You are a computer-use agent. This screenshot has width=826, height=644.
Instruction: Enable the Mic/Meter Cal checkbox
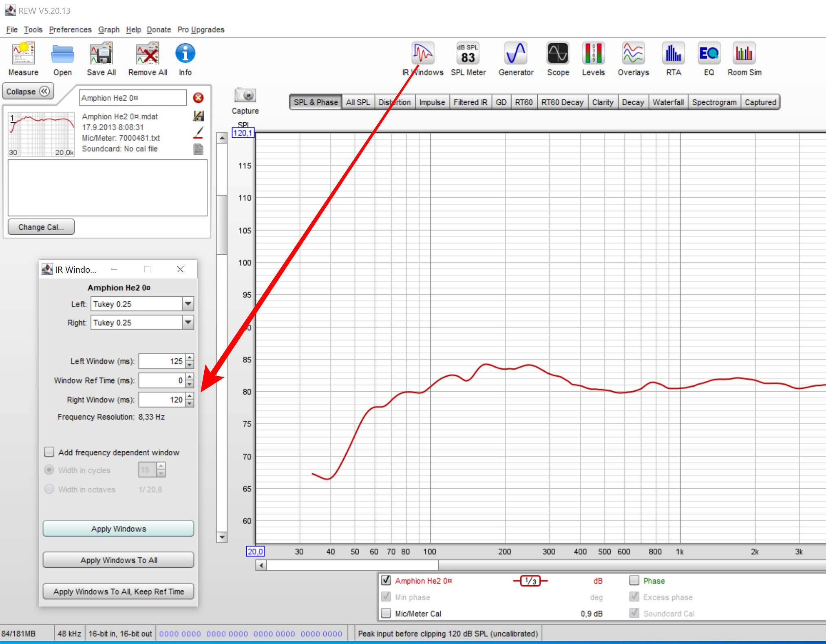click(x=386, y=613)
